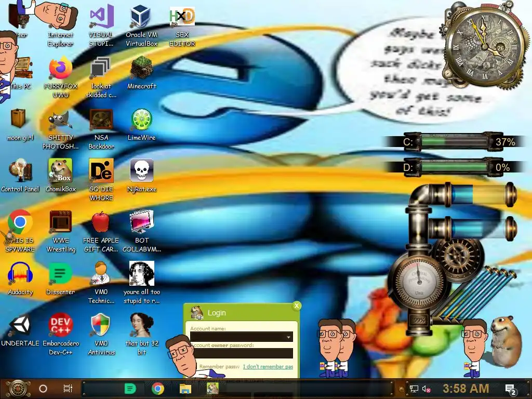
Task: Switch to the ChomikBox taskbar button
Action: tap(213, 389)
